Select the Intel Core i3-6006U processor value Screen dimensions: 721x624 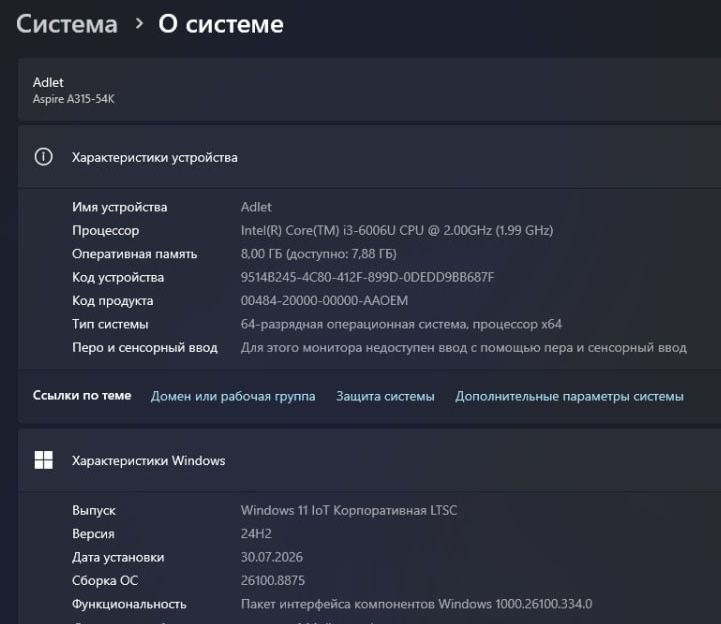coord(397,230)
